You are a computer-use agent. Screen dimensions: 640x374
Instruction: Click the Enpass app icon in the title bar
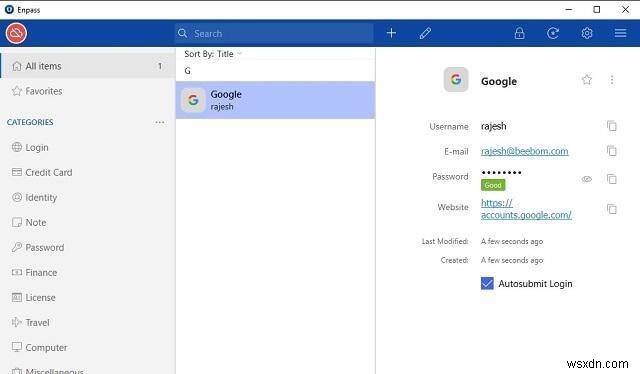tap(9, 9)
